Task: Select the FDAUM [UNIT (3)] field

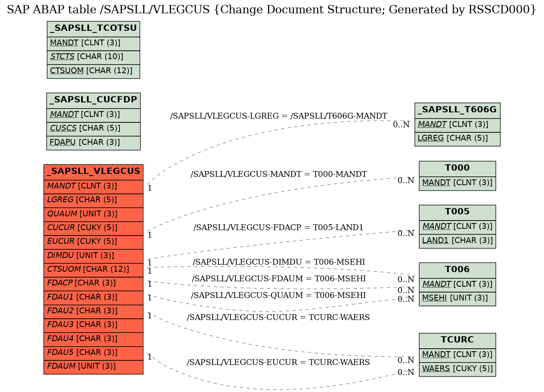Action: click(x=93, y=367)
